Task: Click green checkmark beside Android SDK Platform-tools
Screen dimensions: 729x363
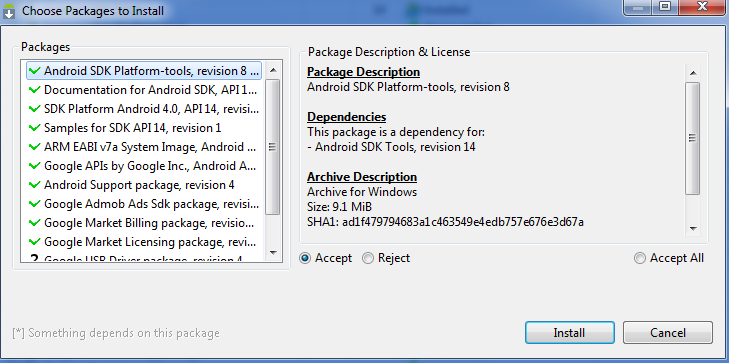Action: click(35, 71)
